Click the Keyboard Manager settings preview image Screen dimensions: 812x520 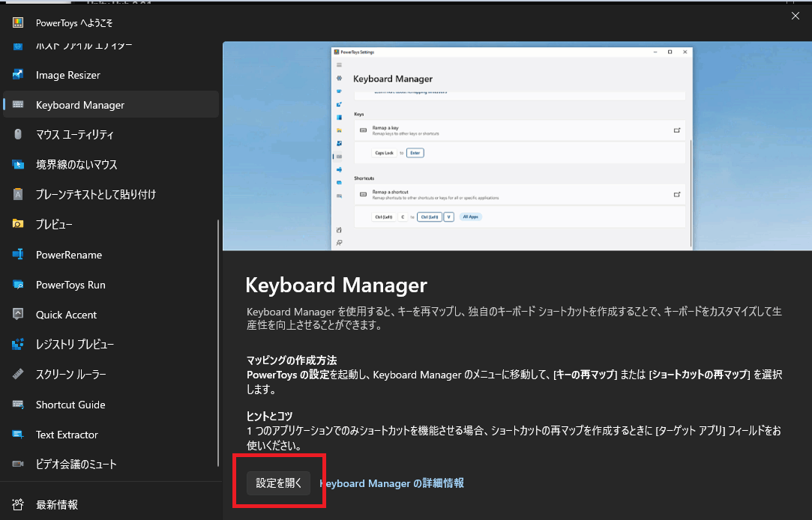517,146
